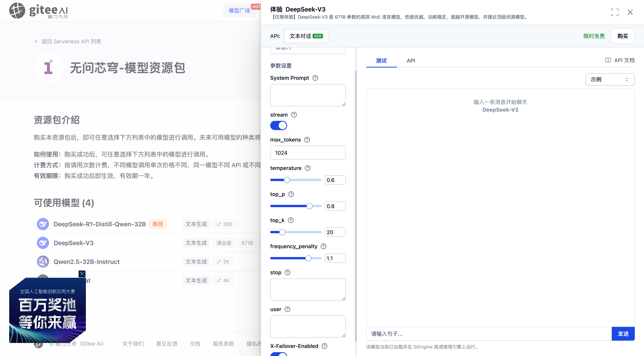Viewport: 644px width, 356px height.
Task: Open help icon next to stop
Action: (x=287, y=272)
